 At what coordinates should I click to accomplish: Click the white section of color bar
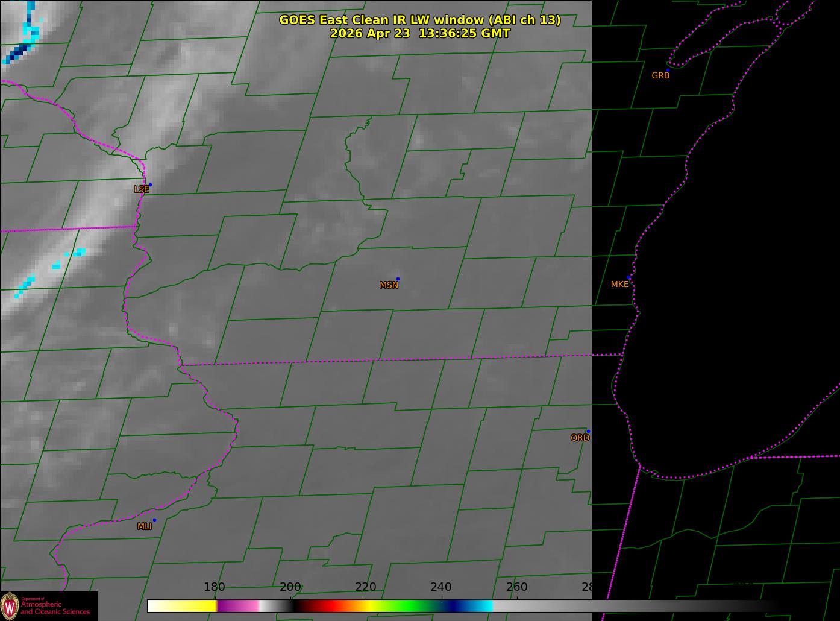tap(161, 606)
